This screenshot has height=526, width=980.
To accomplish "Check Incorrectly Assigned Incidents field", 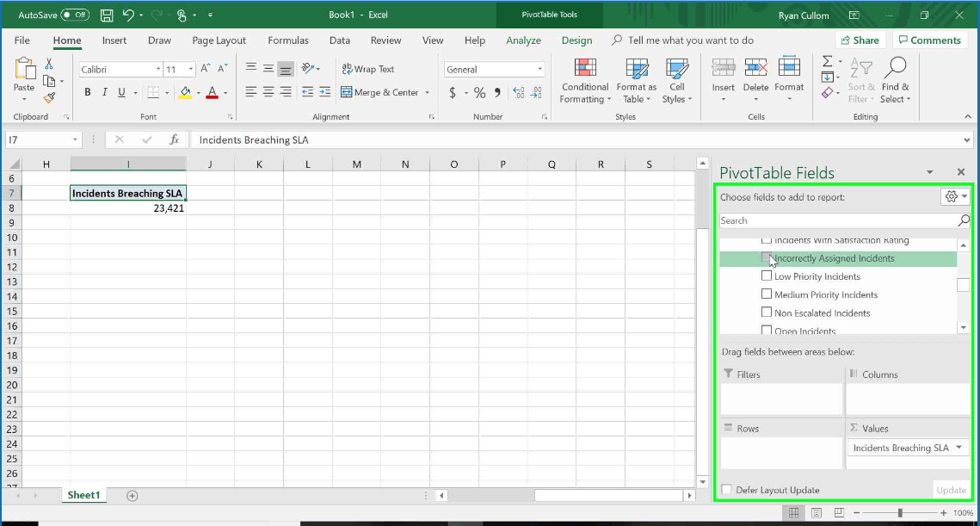I will (x=767, y=257).
